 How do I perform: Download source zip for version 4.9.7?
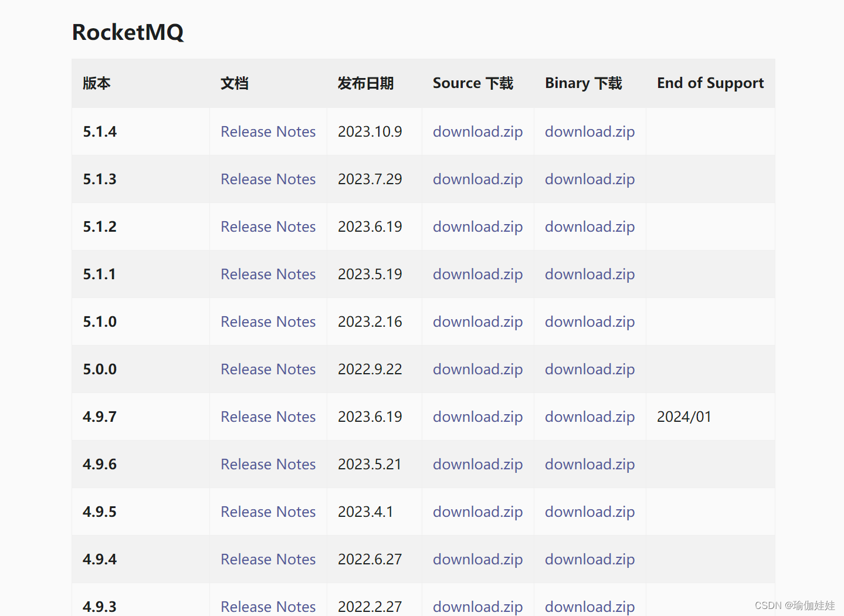coord(477,417)
